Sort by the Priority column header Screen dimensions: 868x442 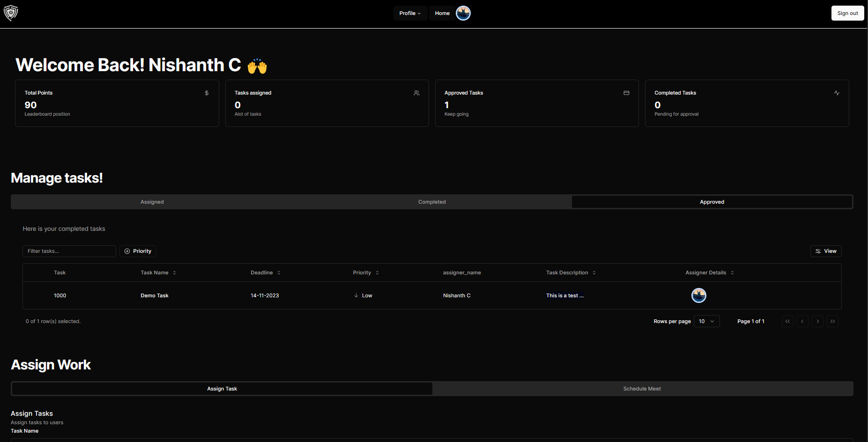click(x=366, y=273)
